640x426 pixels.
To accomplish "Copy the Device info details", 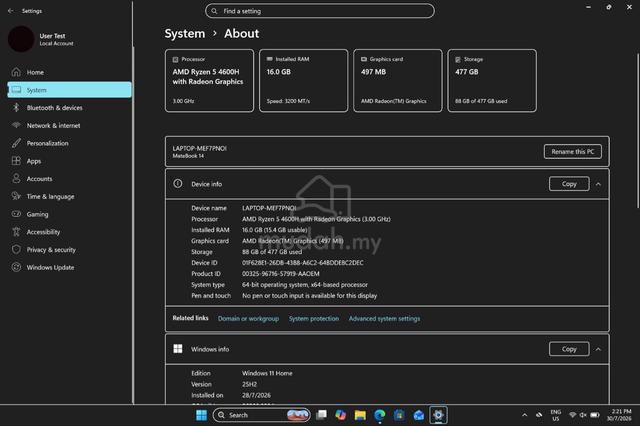I will tap(569, 184).
